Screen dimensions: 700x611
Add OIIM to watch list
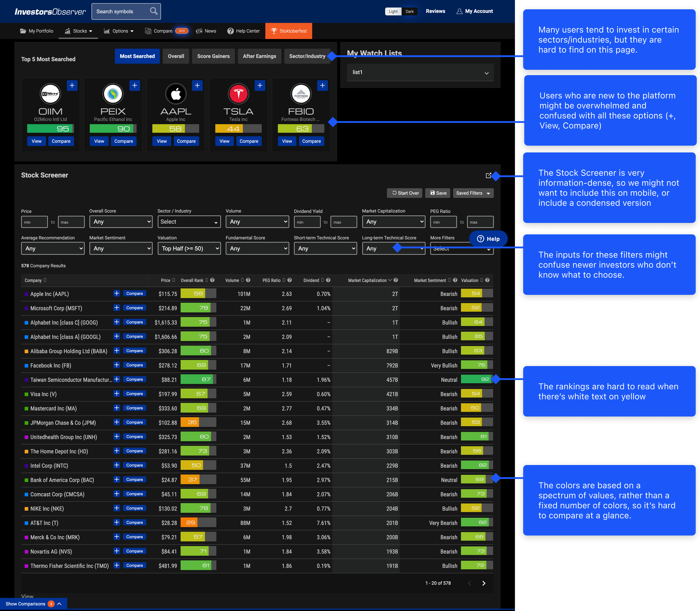pos(72,85)
